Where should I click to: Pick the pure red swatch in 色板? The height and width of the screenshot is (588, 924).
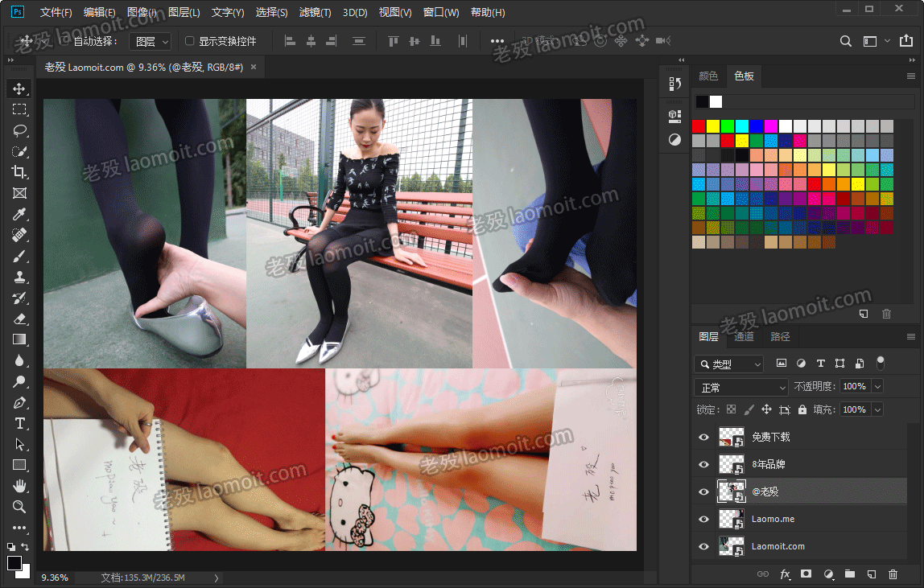pos(699,126)
